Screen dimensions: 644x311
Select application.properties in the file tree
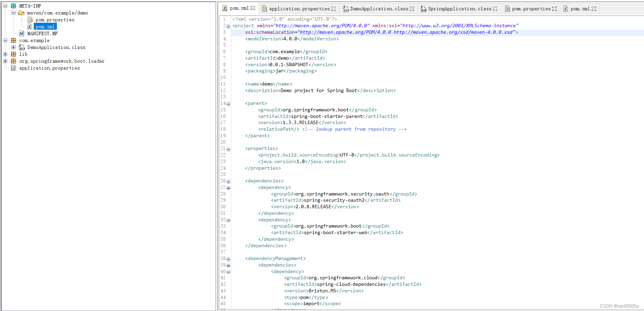tap(49, 68)
